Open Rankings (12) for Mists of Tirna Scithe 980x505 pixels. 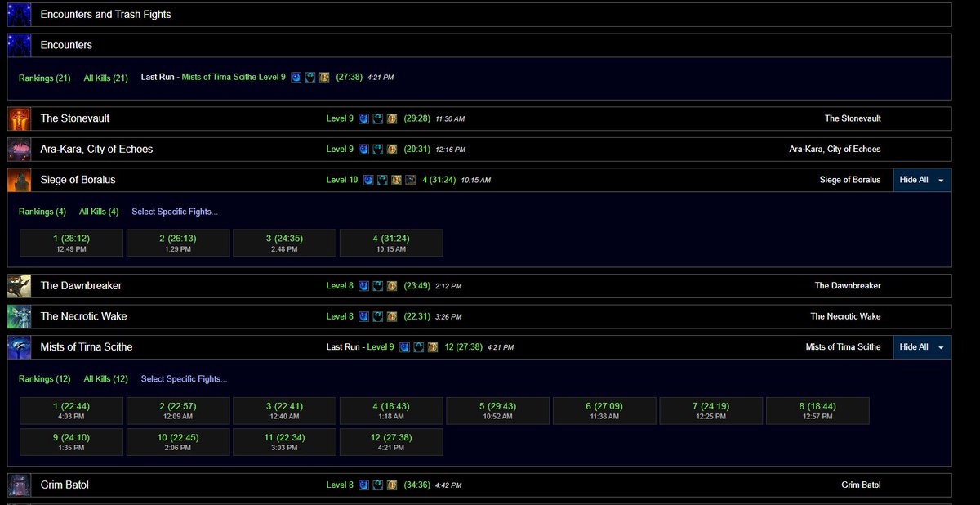click(45, 379)
